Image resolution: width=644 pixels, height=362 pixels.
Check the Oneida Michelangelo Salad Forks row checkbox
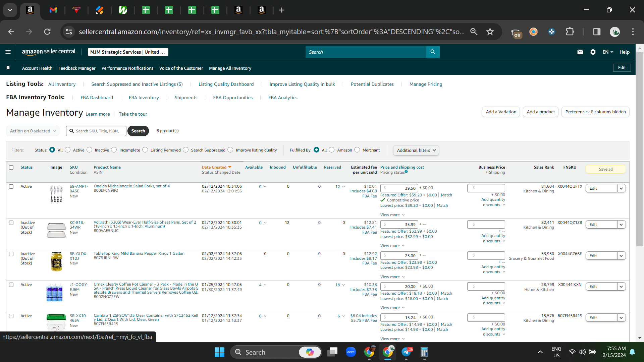pos(11,186)
